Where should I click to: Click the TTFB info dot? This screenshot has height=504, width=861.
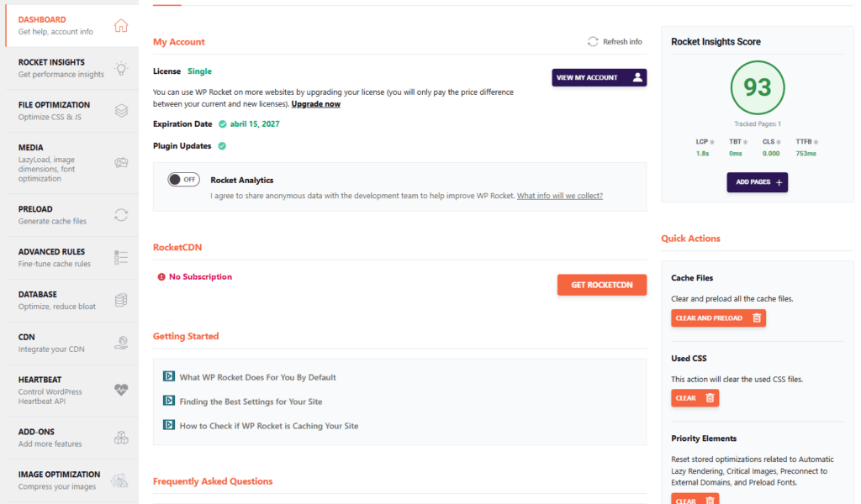tap(816, 142)
